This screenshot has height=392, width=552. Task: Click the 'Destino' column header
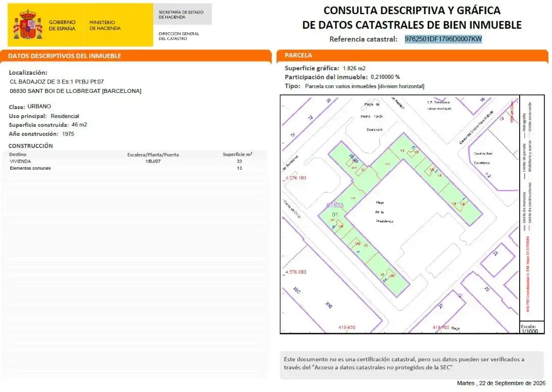(18, 155)
